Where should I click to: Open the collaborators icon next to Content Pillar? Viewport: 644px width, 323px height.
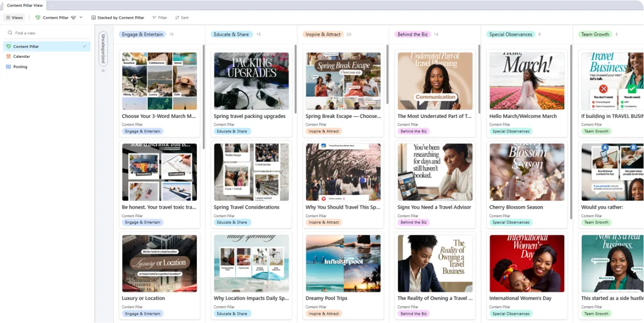pyautogui.click(x=74, y=18)
